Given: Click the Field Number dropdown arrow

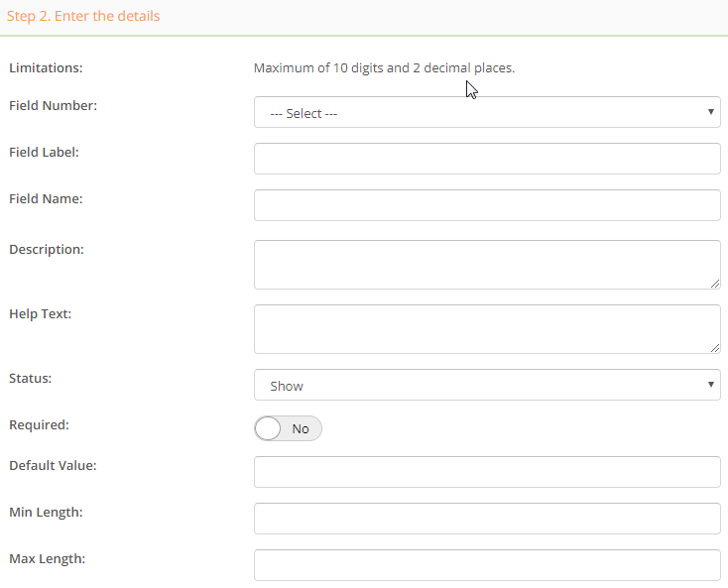Looking at the screenshot, I should pyautogui.click(x=710, y=112).
